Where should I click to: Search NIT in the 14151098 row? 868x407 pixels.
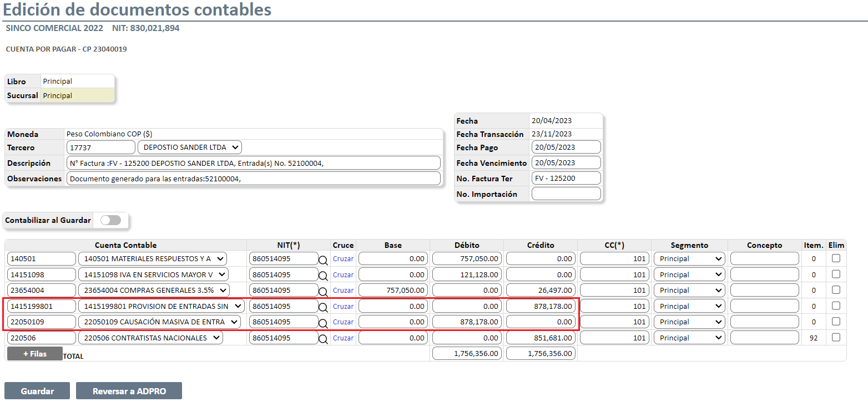(x=323, y=276)
